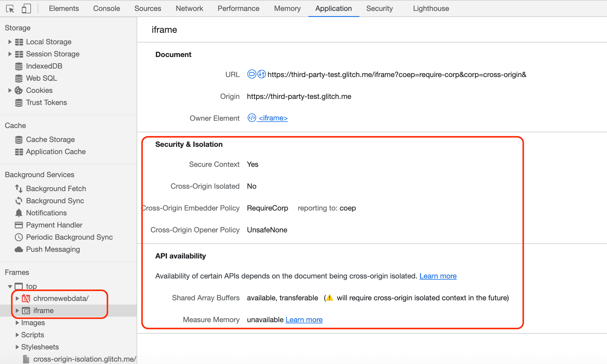The width and height of the screenshot is (607, 364).
Task: Click the device toolbar toggle icon
Action: [25, 8]
